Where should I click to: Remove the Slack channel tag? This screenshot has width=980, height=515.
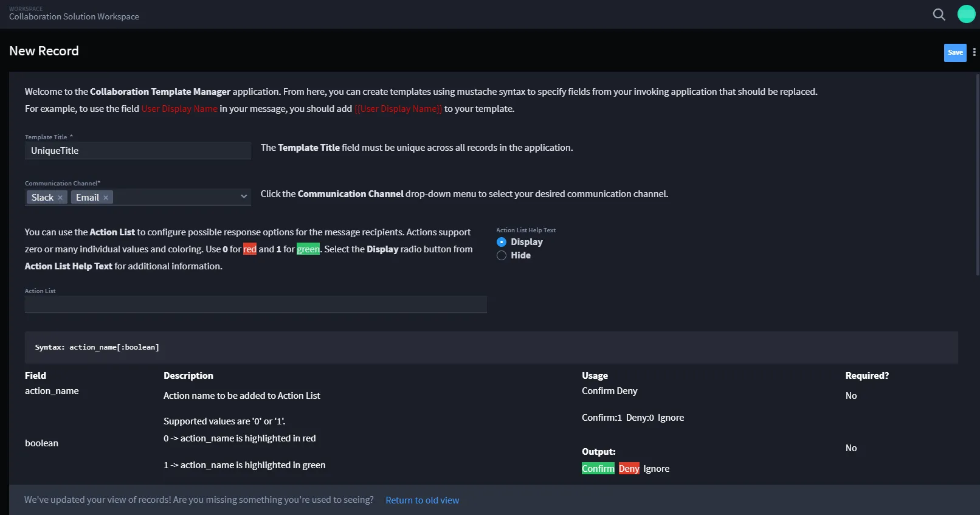(x=60, y=198)
